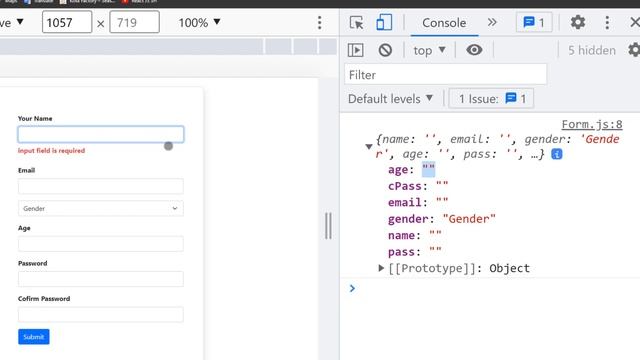640x360 pixels.
Task: Select the name property row in console
Action: pyautogui.click(x=415, y=236)
